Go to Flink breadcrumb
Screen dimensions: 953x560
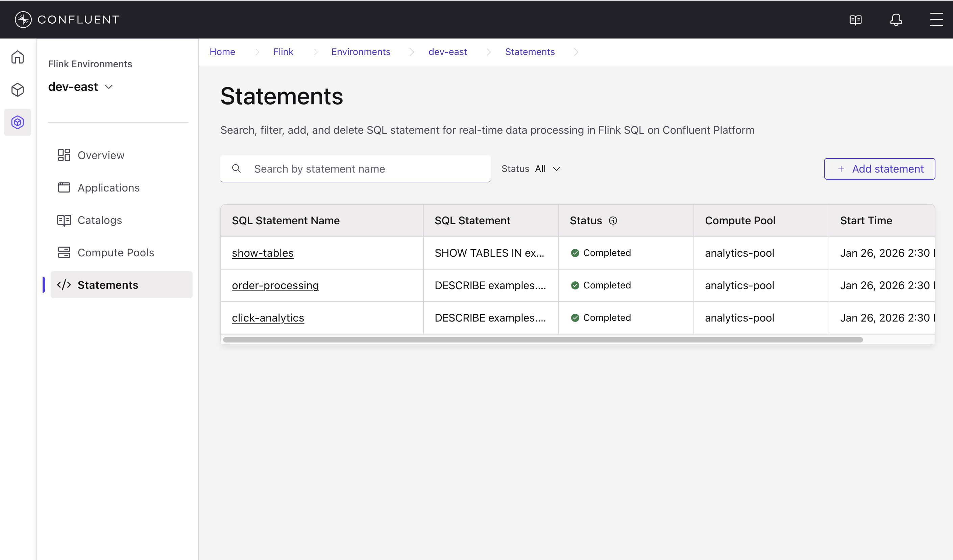[x=283, y=52]
